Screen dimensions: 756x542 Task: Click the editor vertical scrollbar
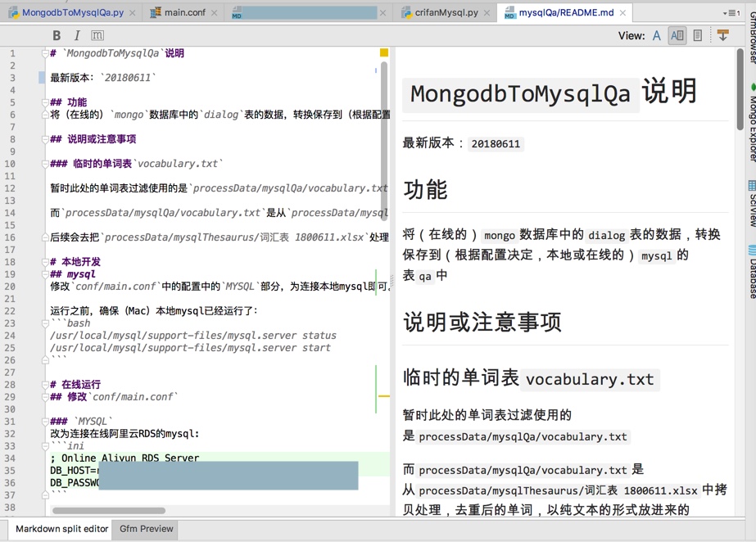[384, 141]
